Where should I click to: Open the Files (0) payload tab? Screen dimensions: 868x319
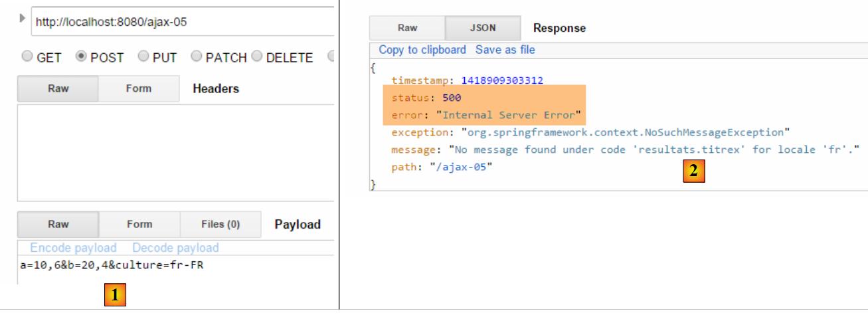click(220, 225)
